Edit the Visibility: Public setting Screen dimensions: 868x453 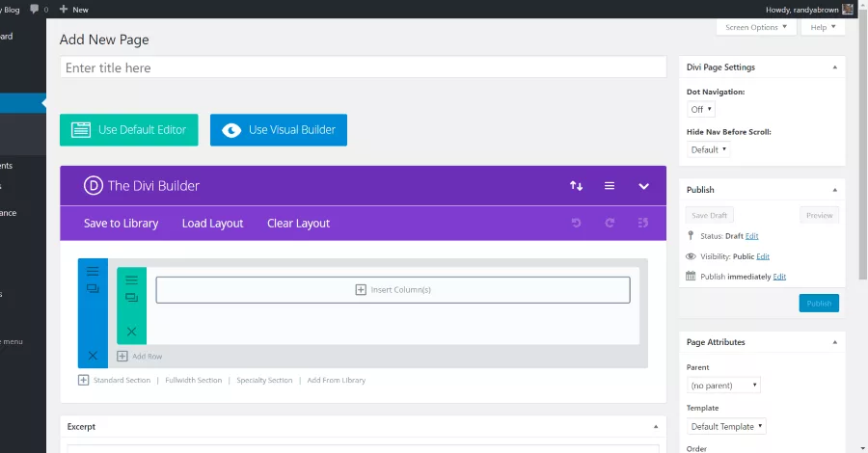pos(763,256)
